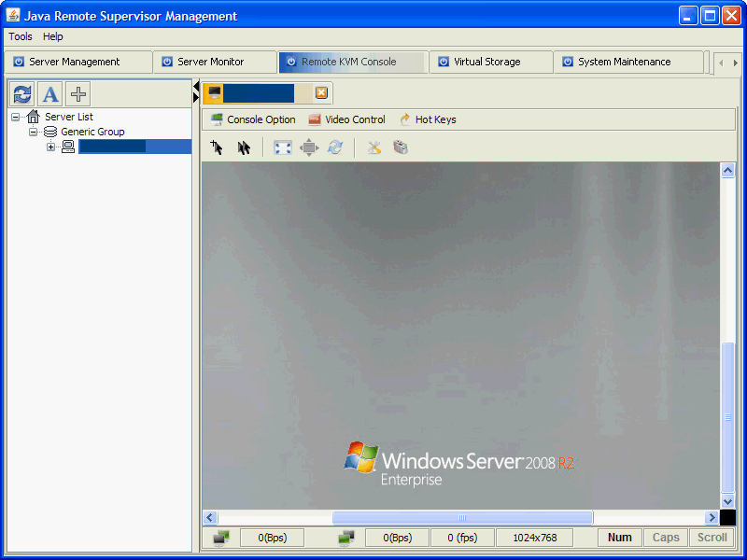The width and height of the screenshot is (747, 560).
Task: Click the 1024x768 resolution status field
Action: point(534,538)
